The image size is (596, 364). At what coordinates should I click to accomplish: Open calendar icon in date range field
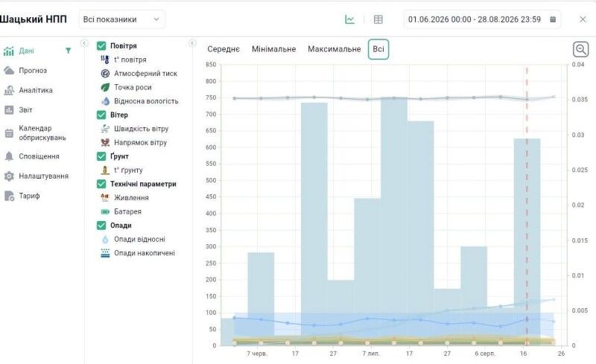click(x=553, y=19)
